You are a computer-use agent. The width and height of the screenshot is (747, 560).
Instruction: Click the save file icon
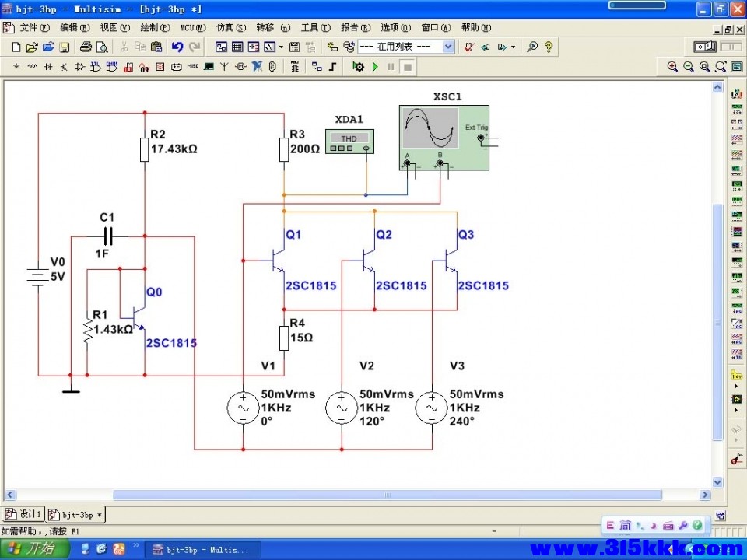pos(65,47)
